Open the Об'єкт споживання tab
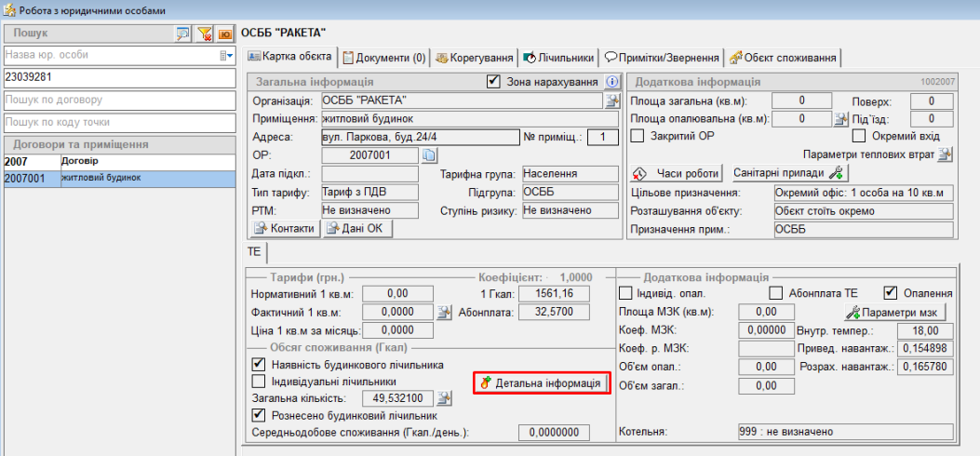The image size is (980, 456). click(x=784, y=58)
